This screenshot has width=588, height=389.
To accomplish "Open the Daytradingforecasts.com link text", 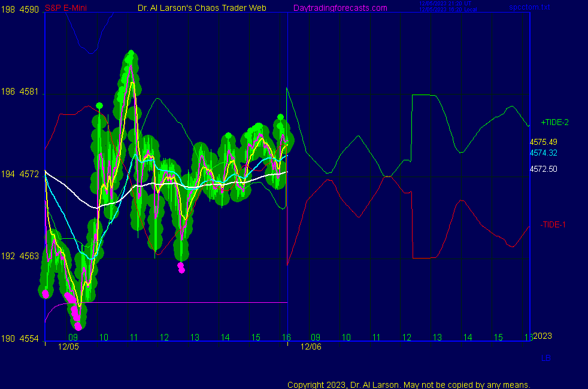I will pos(340,8).
